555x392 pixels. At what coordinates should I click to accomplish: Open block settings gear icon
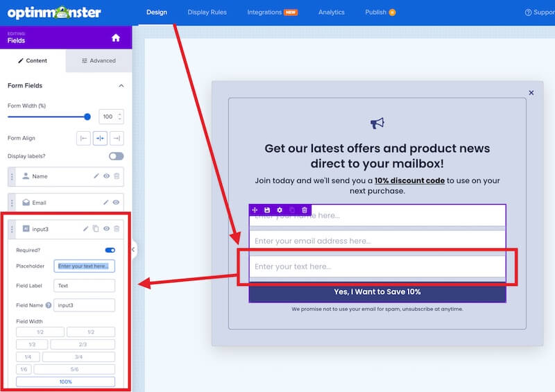click(x=280, y=210)
